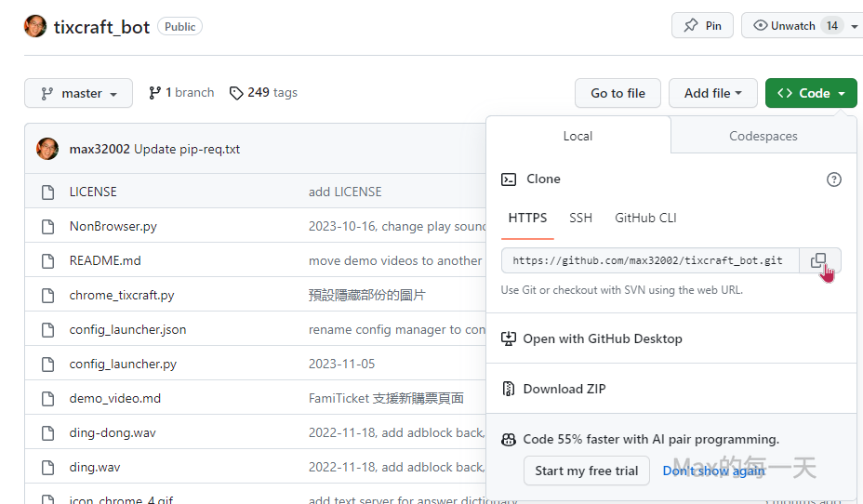Click the clone URL text field
The width and height of the screenshot is (863, 504).
tap(648, 260)
